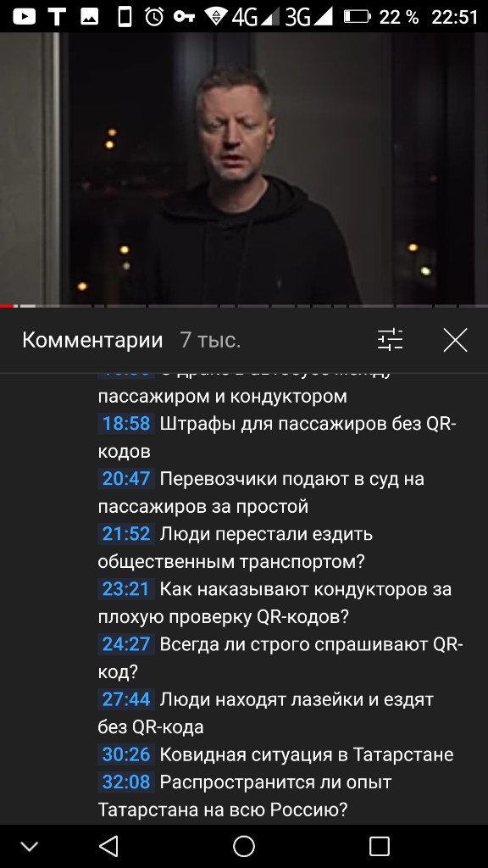The image size is (488, 868).
Task: Tap the video player frame
Action: click(244, 169)
